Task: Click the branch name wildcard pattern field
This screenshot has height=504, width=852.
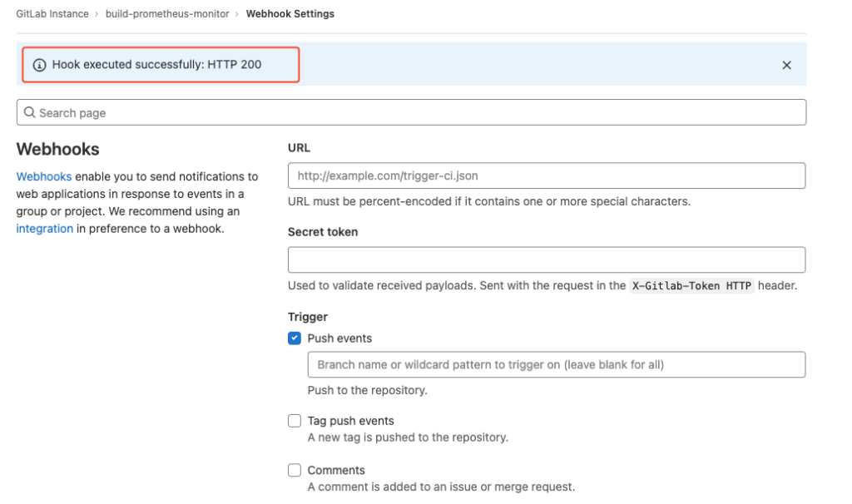Action: click(557, 364)
